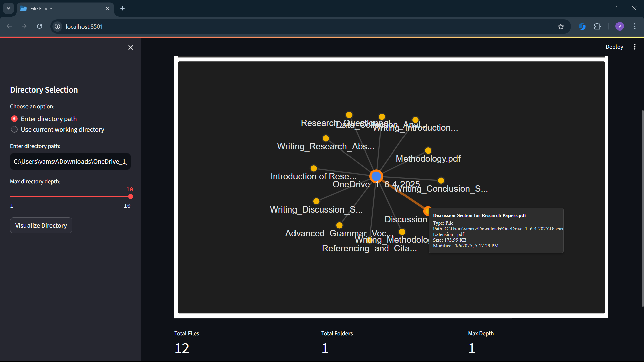Image resolution: width=644 pixels, height=362 pixels.
Task: Click the page vertical scrollbar
Action: pyautogui.click(x=642, y=208)
